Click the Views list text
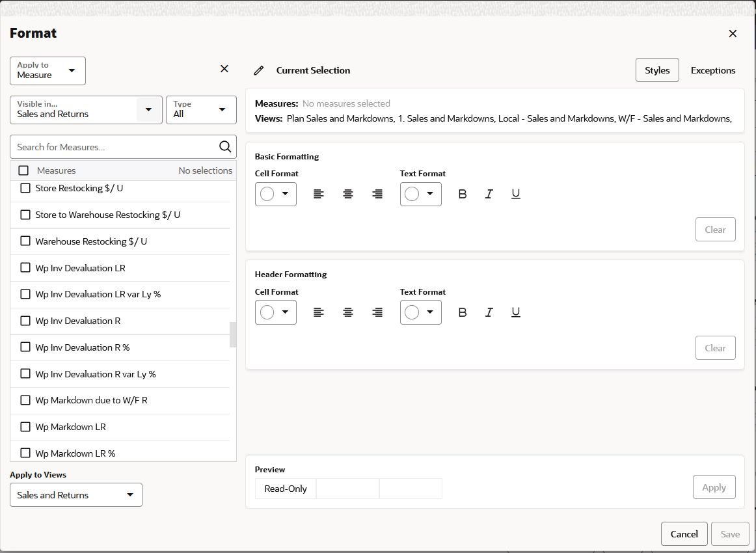The height and width of the screenshot is (553, 756). 509,118
